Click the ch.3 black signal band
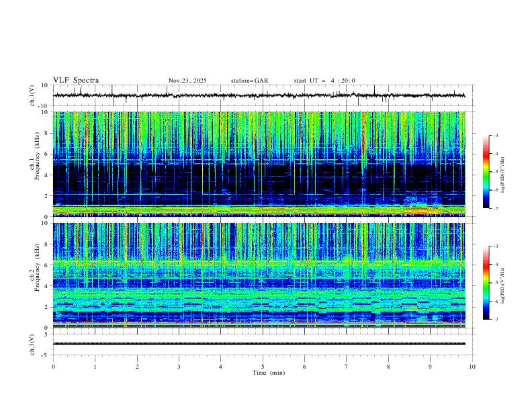The height and width of the screenshot is (411, 532). coord(259,344)
